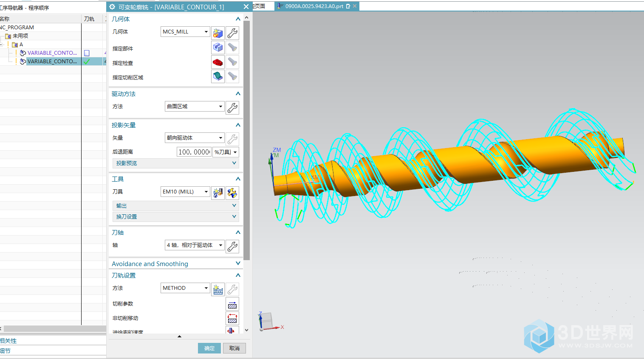This screenshot has height=359, width=644.
Task: Edit drive method with wrench icon
Action: [x=232, y=108]
